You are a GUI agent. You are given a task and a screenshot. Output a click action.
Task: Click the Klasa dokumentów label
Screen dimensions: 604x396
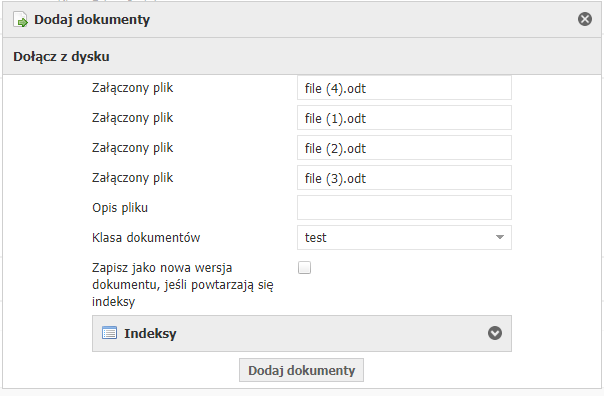146,237
